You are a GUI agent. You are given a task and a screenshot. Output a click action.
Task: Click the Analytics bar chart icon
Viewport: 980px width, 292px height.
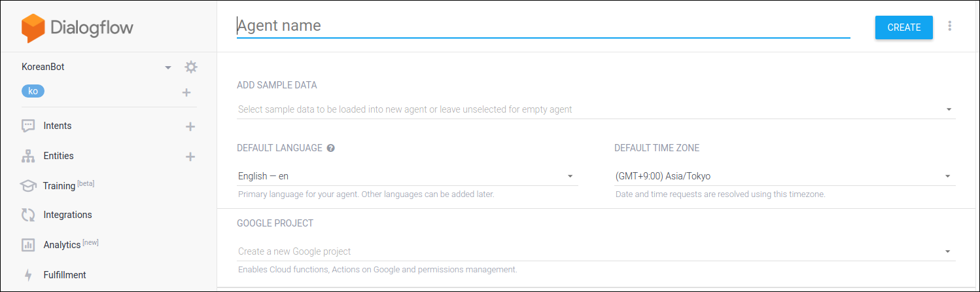coord(27,245)
